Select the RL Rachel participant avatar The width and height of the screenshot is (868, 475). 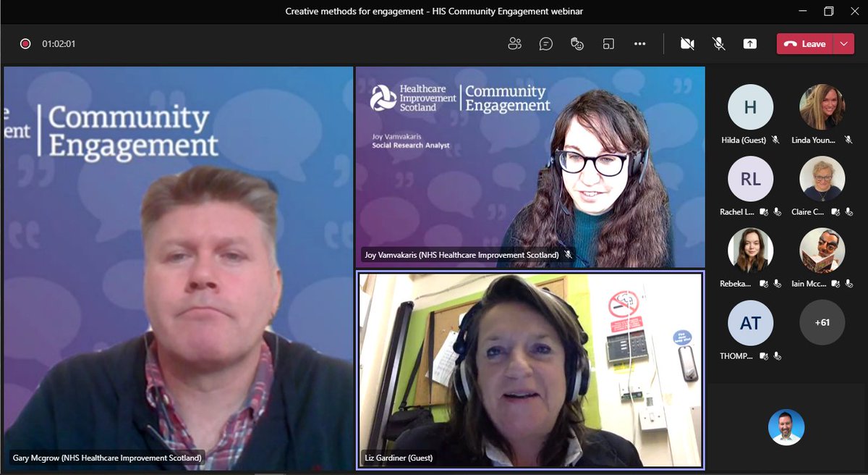coord(750,179)
